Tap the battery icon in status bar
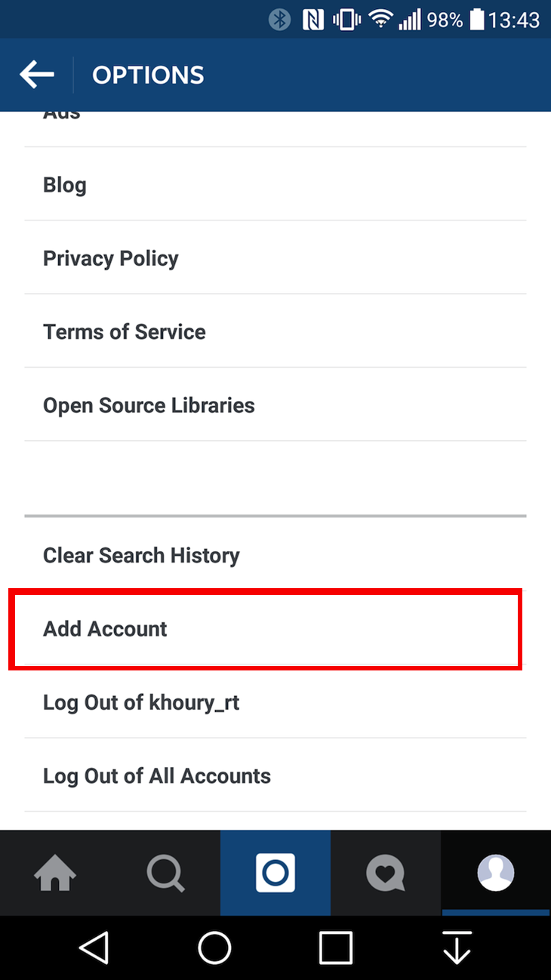Screen dimensions: 551x980 tap(476, 20)
